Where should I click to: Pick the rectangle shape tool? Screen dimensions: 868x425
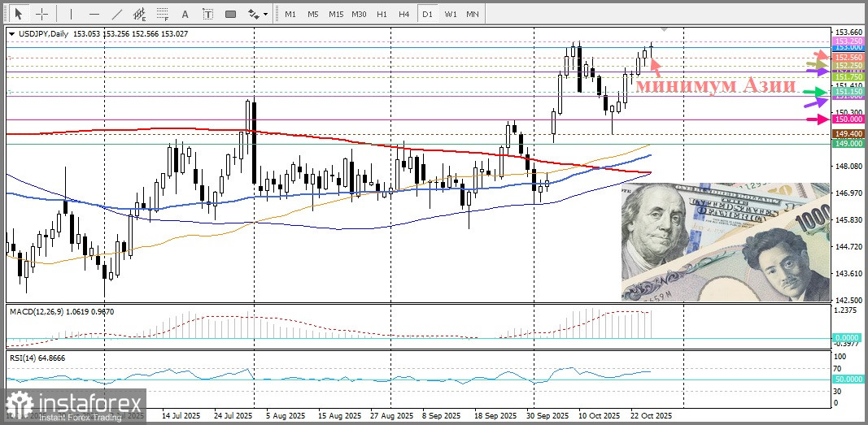coord(230,14)
